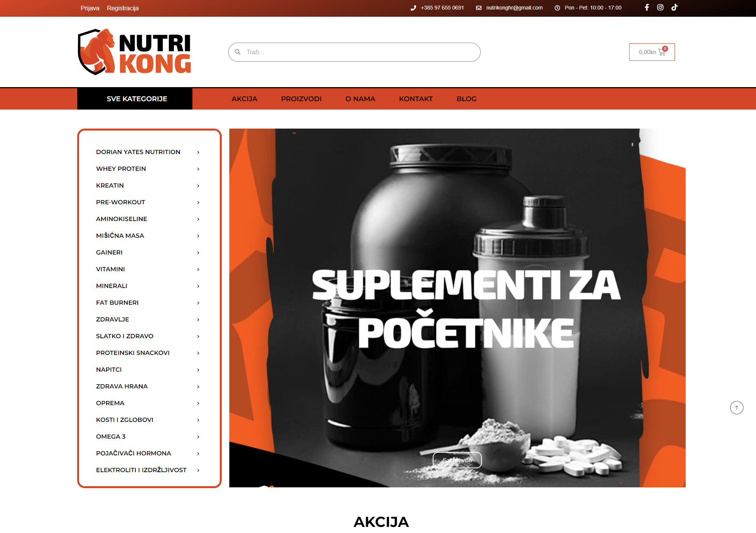Go to the Blog menu item

tap(466, 99)
